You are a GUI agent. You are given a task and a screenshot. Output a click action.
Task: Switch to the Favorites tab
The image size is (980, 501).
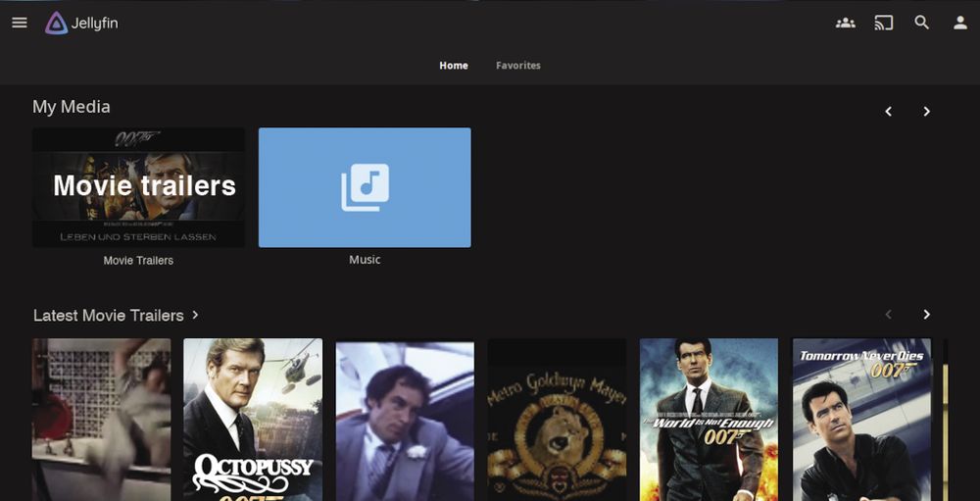tap(518, 65)
